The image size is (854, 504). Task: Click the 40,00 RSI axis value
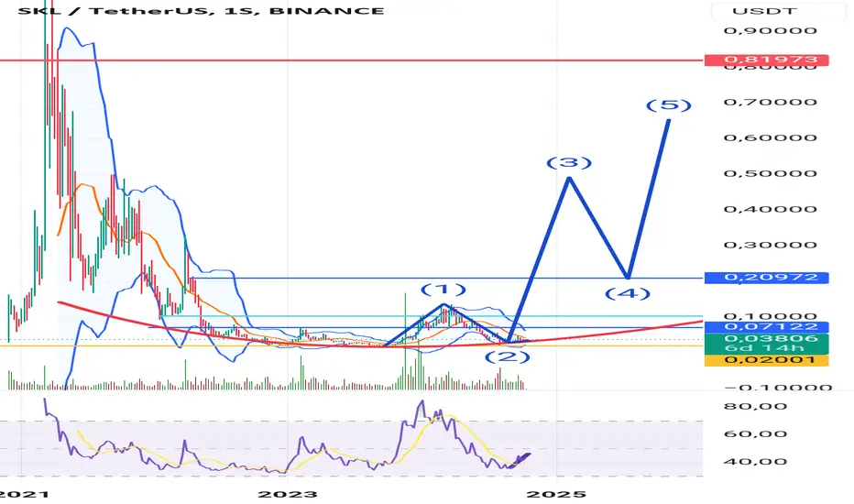[x=754, y=462]
